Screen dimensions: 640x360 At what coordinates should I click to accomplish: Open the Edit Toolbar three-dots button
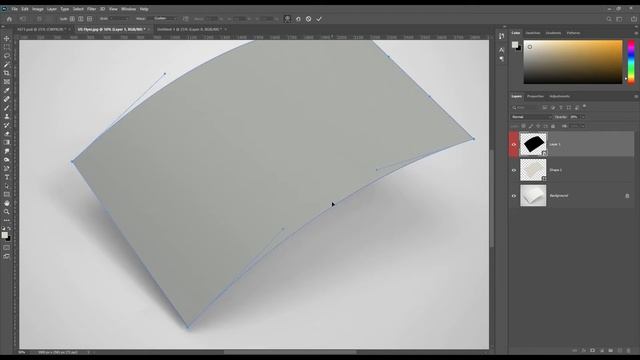coord(7,220)
